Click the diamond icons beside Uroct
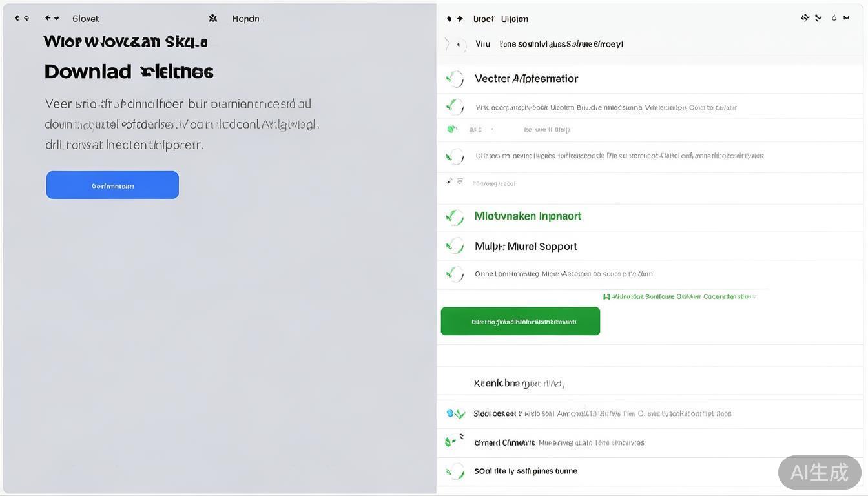 tap(455, 19)
